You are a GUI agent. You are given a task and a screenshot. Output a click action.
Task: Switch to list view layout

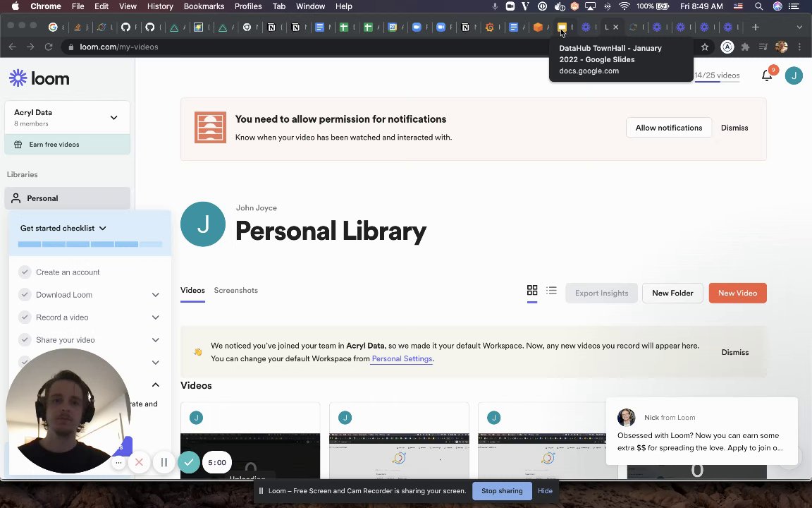coord(551,290)
